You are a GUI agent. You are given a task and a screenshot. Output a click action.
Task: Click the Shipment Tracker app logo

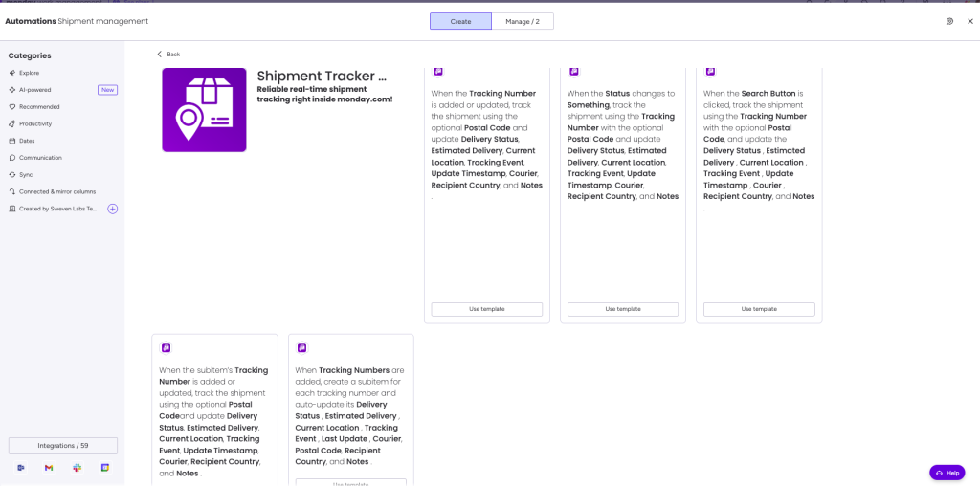pyautogui.click(x=204, y=110)
